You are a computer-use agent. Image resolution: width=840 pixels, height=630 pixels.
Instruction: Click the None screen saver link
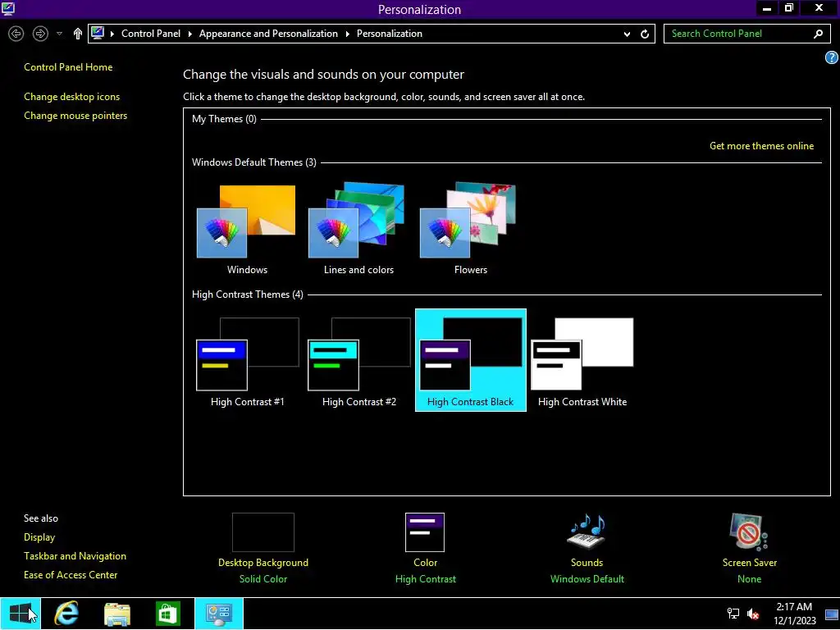pyautogui.click(x=749, y=579)
